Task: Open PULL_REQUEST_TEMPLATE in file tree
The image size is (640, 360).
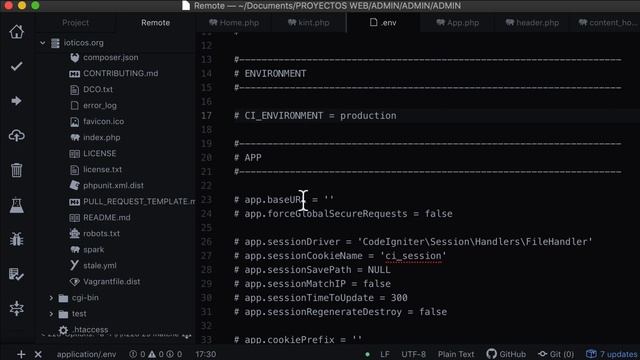Action: pyautogui.click(x=139, y=202)
